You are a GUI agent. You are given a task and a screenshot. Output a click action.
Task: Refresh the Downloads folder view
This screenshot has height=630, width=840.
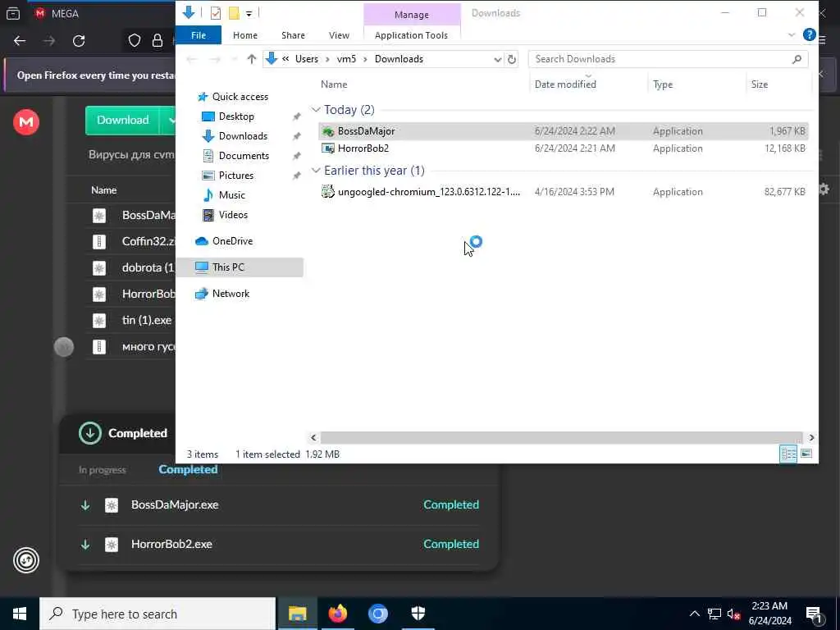pos(512,59)
